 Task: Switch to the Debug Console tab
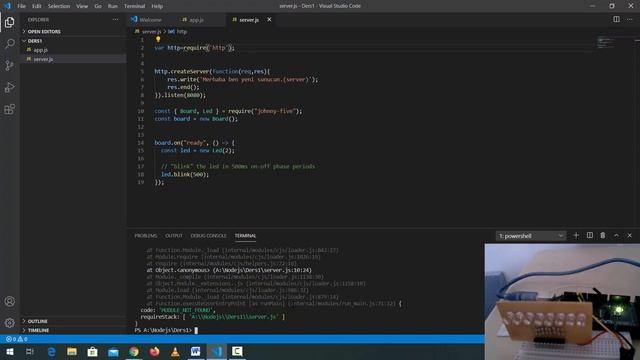point(208,236)
